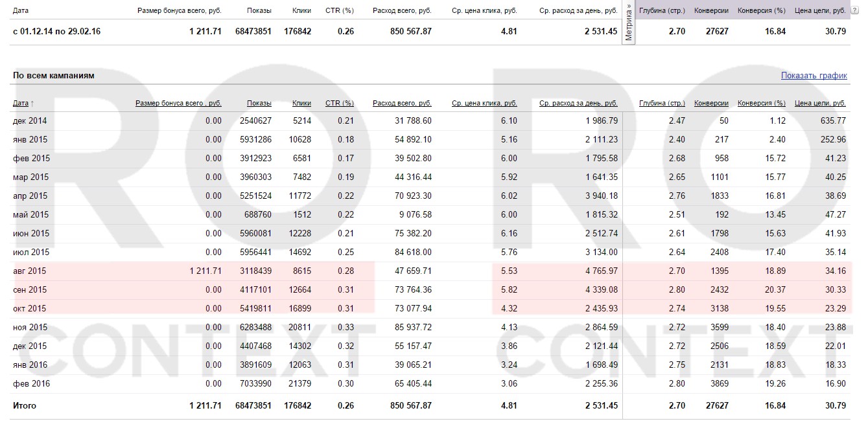
Task: Select the мар 2015 row label
Action: pyautogui.click(x=30, y=177)
